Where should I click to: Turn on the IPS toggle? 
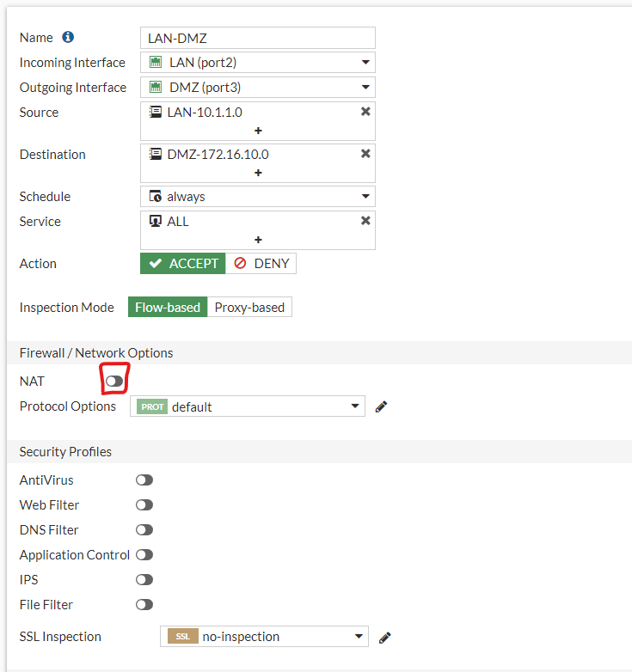coord(144,579)
